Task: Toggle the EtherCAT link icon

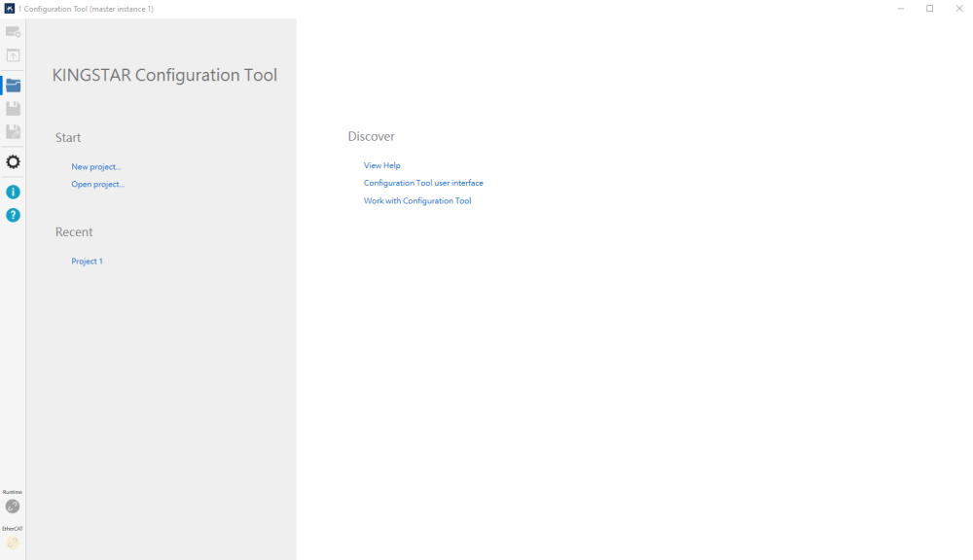Action: point(13,542)
